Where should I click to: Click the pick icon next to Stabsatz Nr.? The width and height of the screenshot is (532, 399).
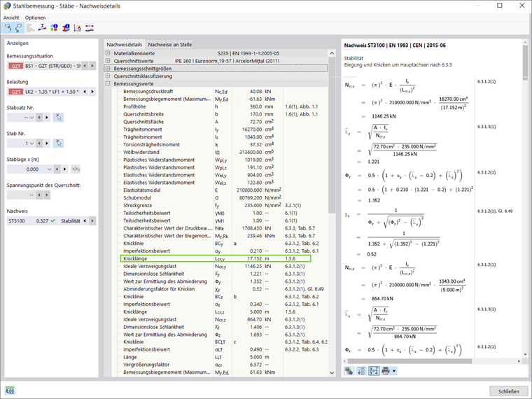tap(58, 118)
